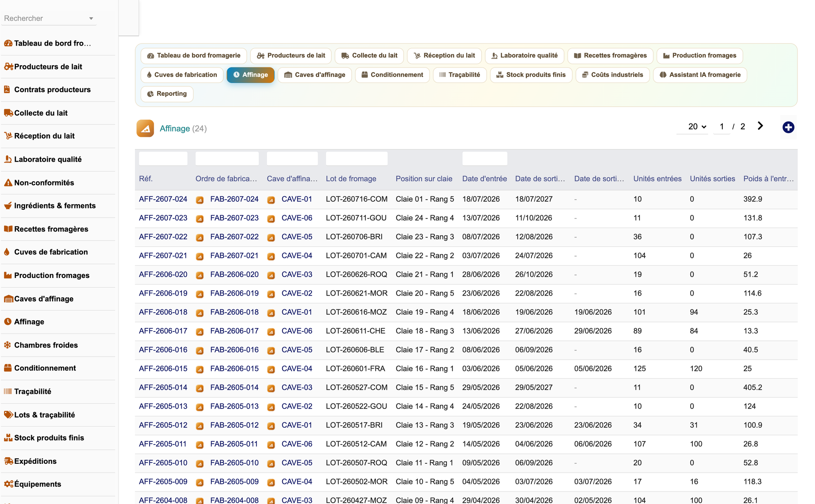Click the Chambres froides snowflake icon

[x=8, y=345]
